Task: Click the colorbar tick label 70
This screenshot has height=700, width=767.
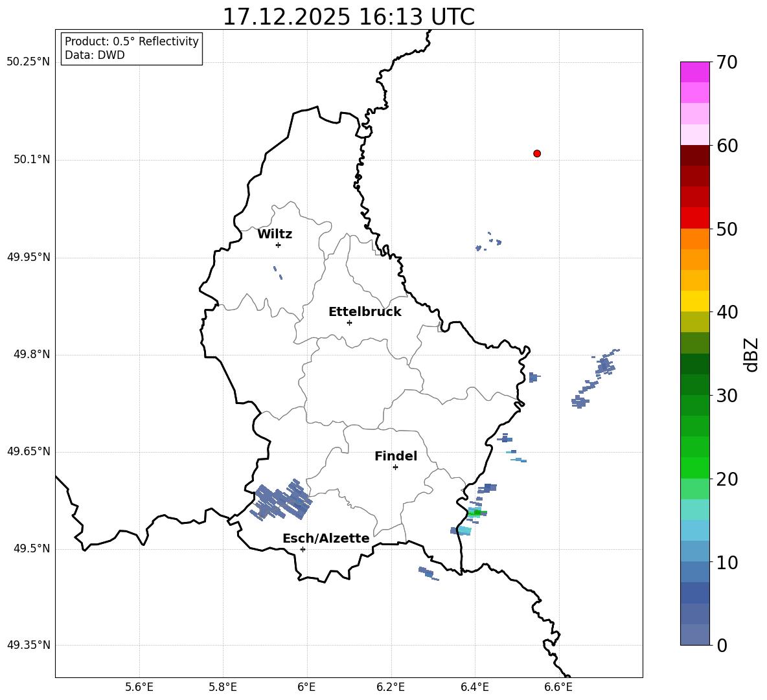Action: 727,63
